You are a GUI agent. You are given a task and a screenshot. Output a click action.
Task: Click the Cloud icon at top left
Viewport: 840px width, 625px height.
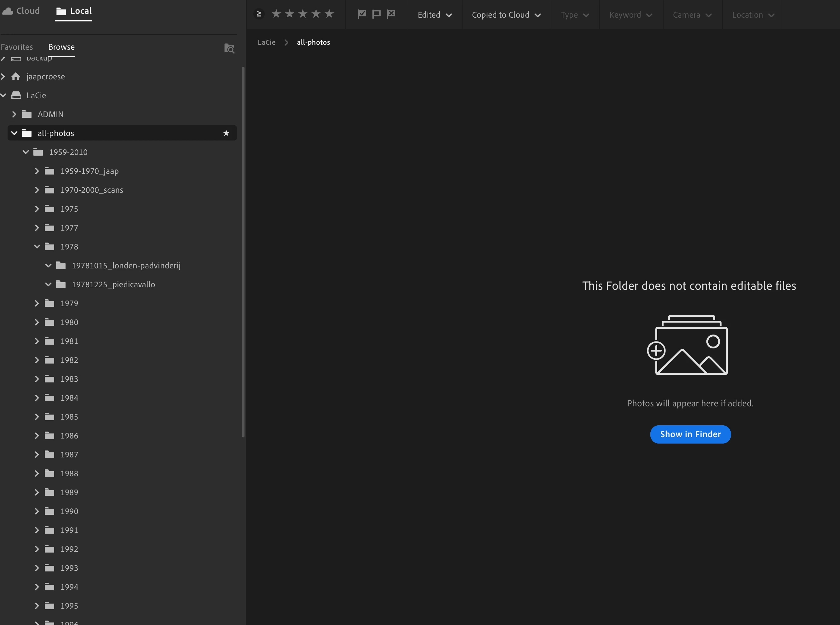(x=8, y=11)
